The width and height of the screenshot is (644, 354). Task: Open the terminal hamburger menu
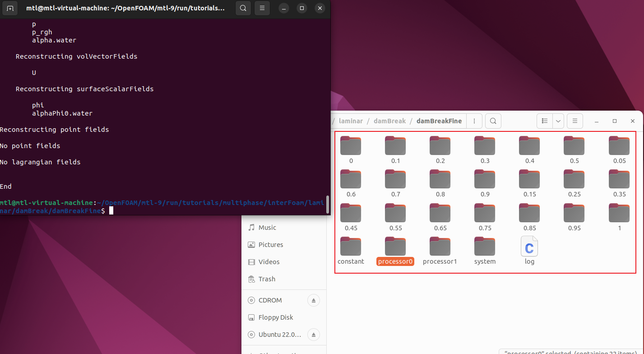pos(262,8)
